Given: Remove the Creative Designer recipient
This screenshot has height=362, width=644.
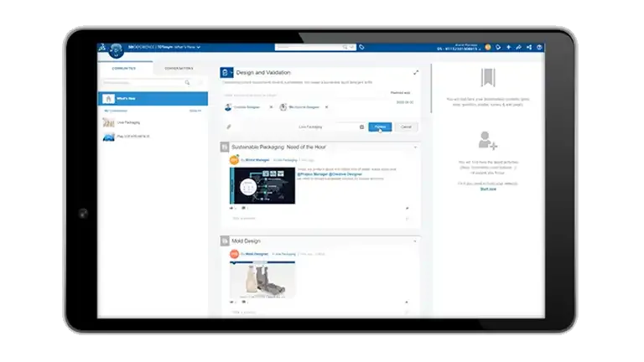Looking at the screenshot, I should [x=271, y=107].
